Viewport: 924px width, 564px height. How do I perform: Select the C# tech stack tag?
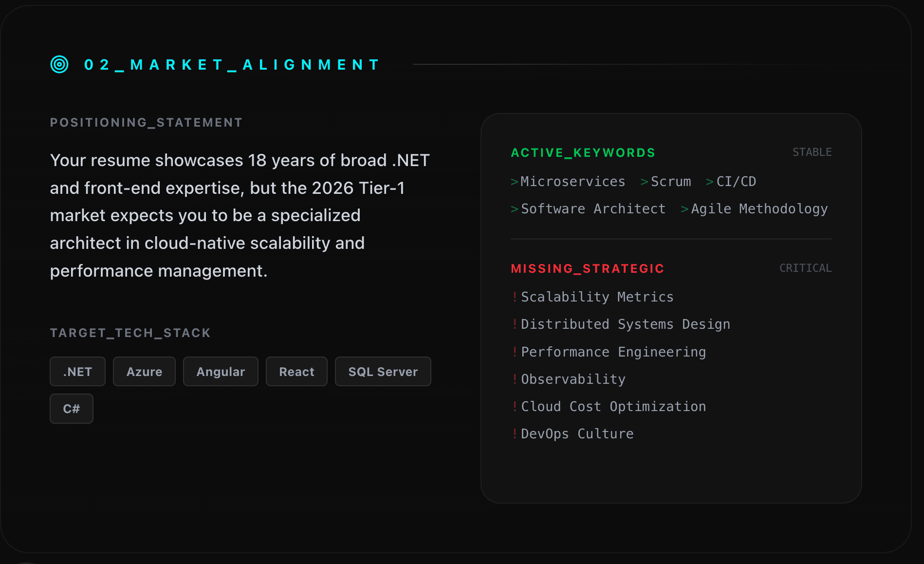tap(72, 409)
